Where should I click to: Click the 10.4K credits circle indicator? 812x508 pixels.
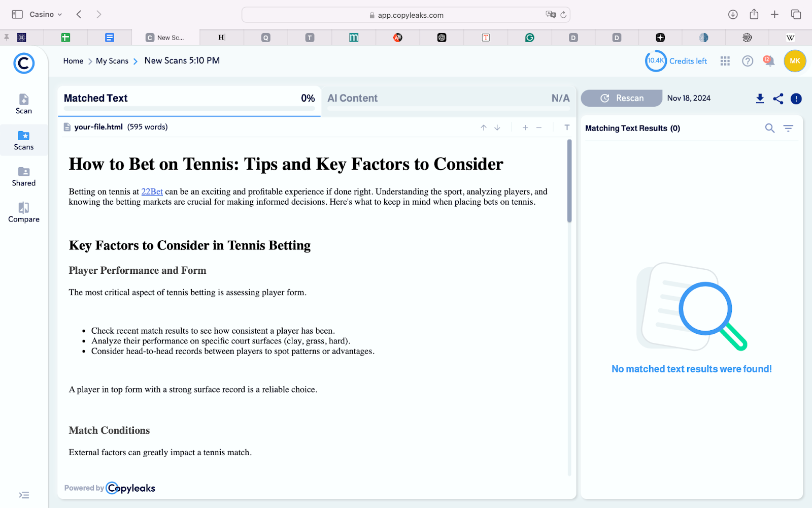tap(656, 61)
